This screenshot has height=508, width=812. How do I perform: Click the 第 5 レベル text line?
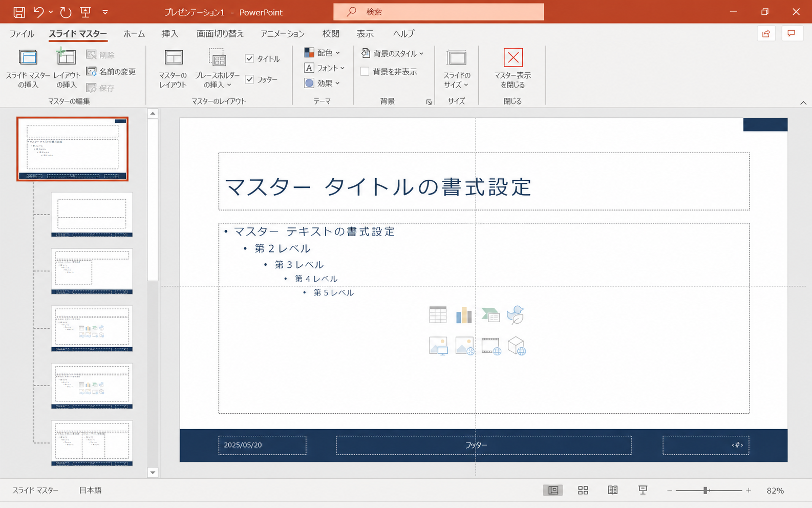click(334, 292)
